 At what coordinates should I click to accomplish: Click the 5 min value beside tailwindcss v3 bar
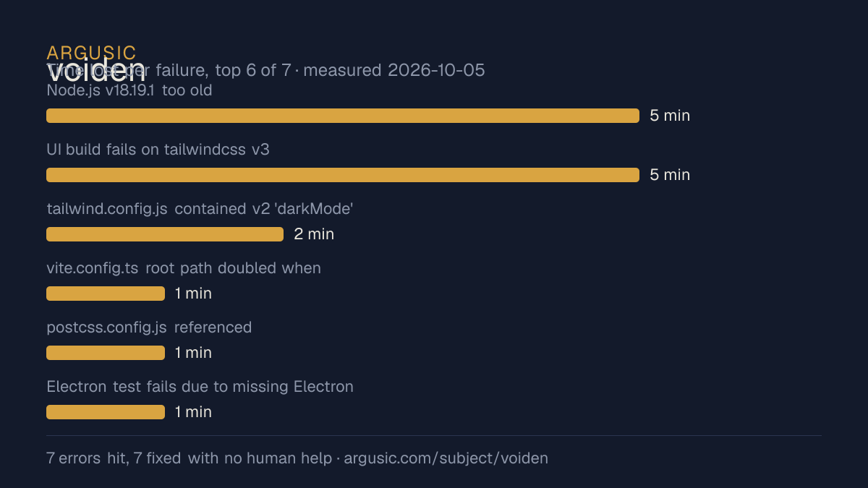670,175
